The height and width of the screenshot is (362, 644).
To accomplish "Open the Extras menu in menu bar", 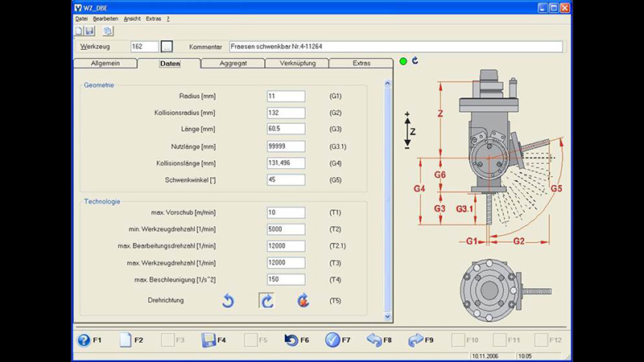I will 153,19.
